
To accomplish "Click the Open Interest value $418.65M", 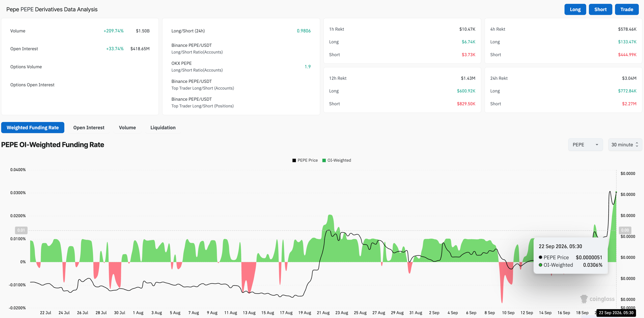I will pyautogui.click(x=140, y=49).
